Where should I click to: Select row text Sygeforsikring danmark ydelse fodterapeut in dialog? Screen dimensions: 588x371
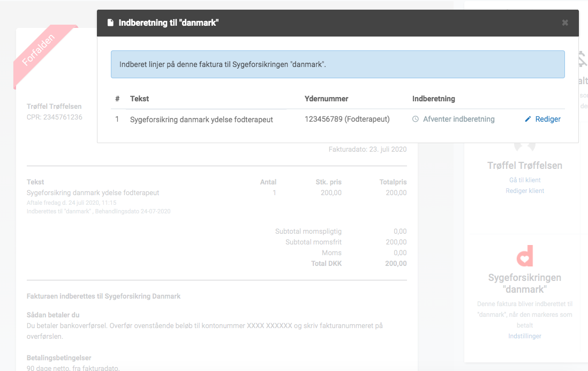pyautogui.click(x=201, y=120)
